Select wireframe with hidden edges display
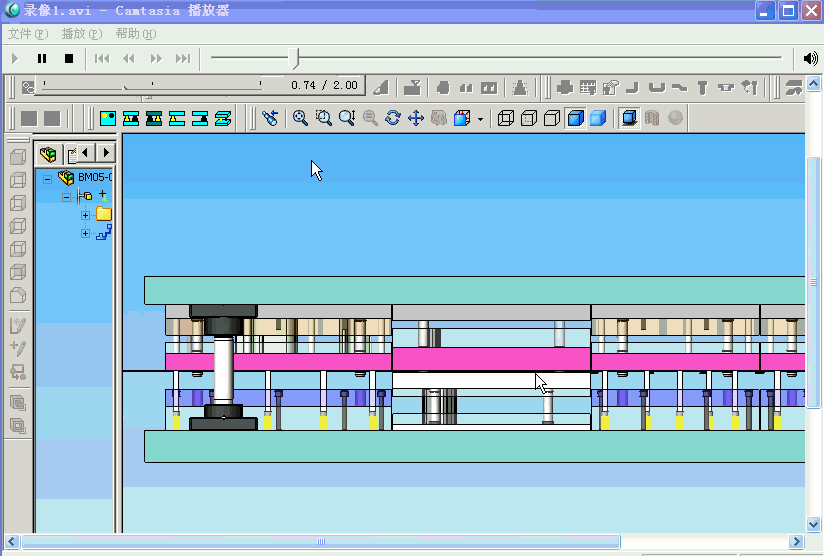 (506, 118)
